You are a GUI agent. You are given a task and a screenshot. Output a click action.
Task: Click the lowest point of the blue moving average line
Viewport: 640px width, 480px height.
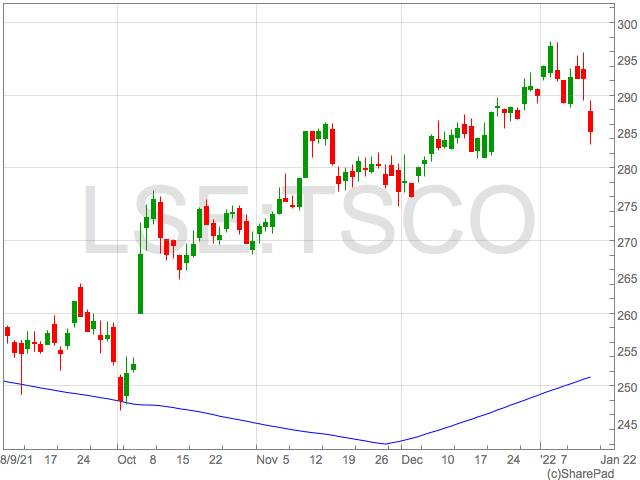[x=385, y=444]
